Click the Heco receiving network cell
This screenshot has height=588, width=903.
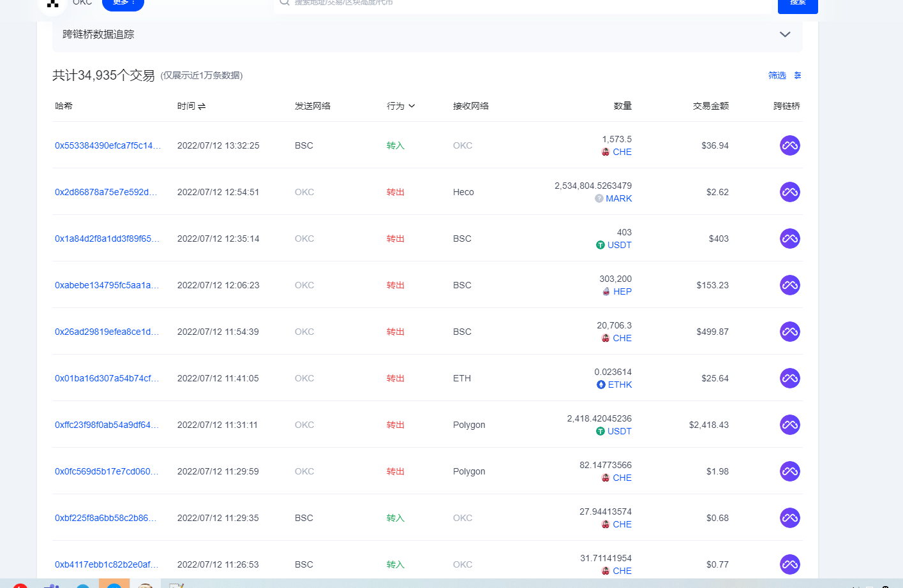463,192
